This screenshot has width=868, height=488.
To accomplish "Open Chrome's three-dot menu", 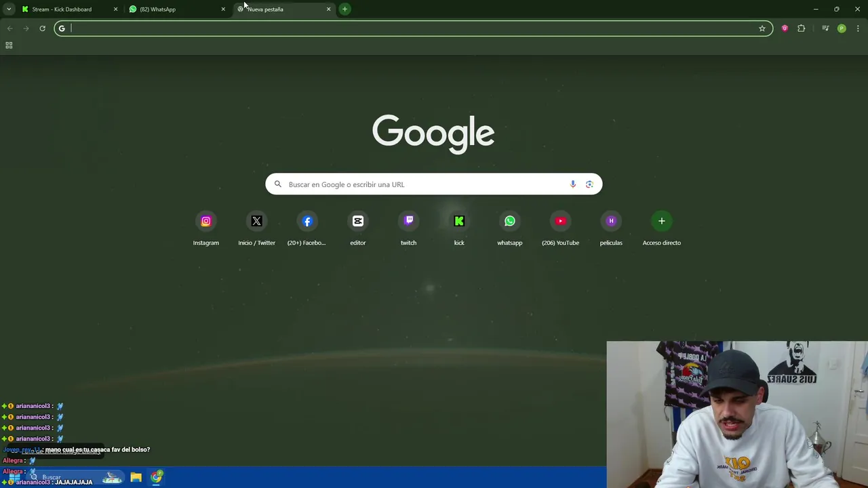I will (858, 28).
